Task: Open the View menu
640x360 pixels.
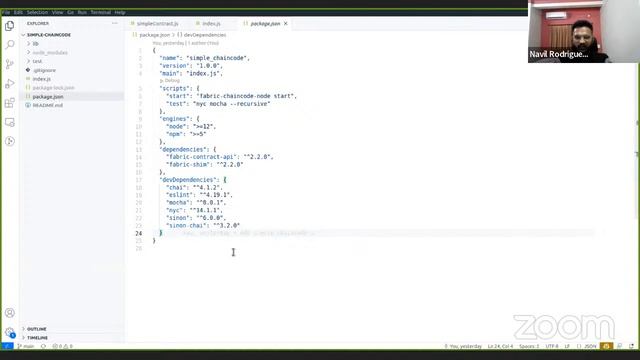Action: [x=58, y=12]
